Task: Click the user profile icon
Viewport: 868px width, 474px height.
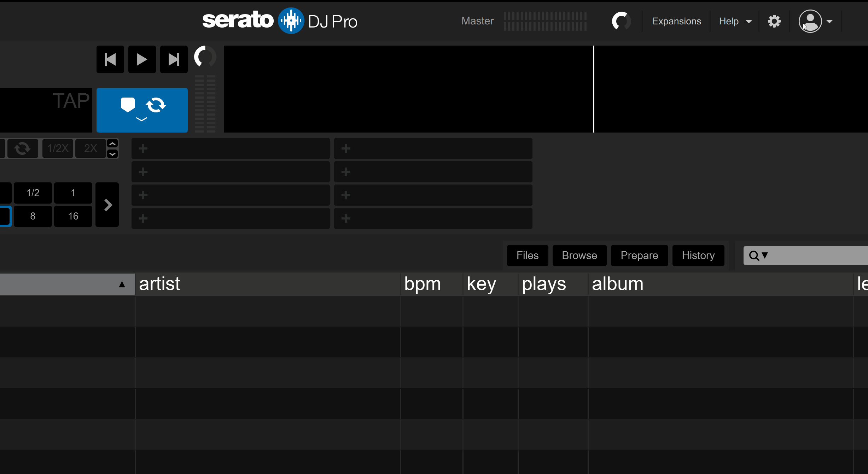Action: (x=810, y=21)
